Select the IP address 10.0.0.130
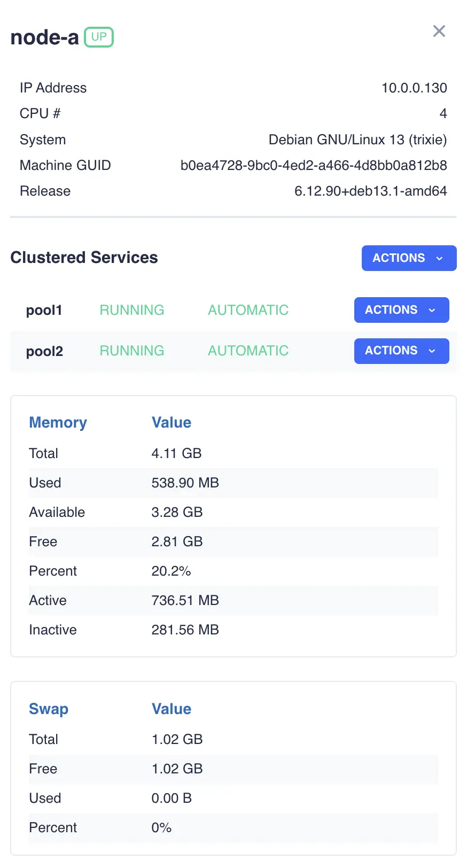The width and height of the screenshot is (467, 868). (414, 88)
